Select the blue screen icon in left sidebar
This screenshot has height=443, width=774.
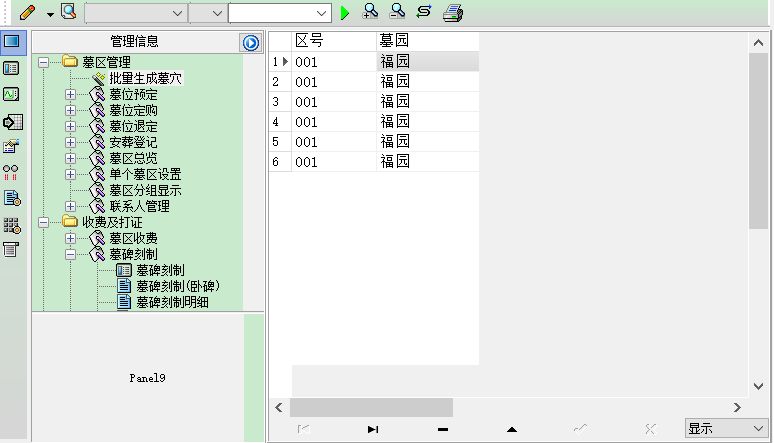pyautogui.click(x=11, y=41)
